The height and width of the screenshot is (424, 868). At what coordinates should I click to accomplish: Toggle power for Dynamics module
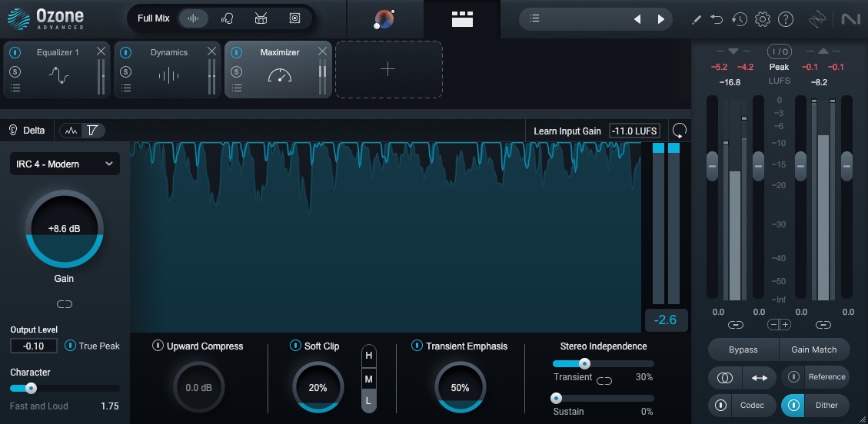[126, 52]
